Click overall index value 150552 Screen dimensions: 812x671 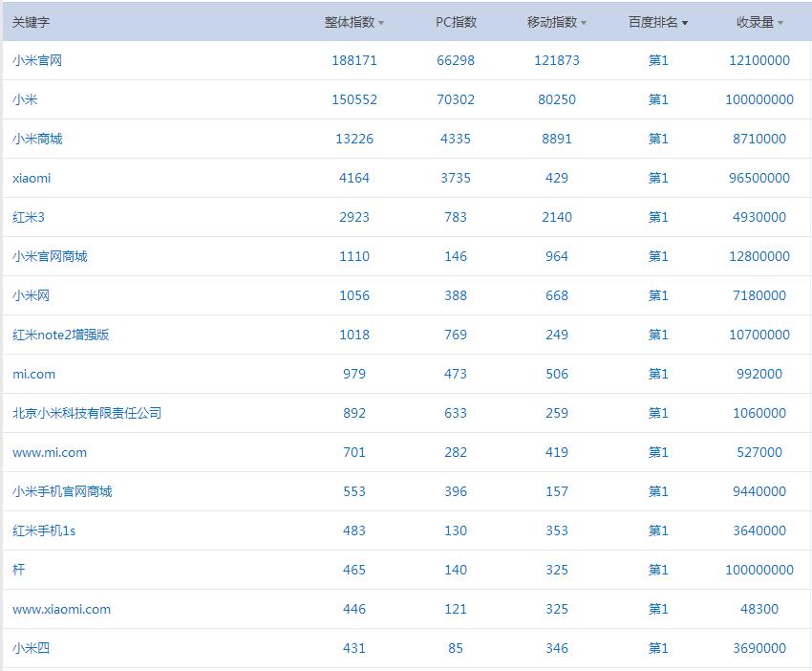click(354, 99)
